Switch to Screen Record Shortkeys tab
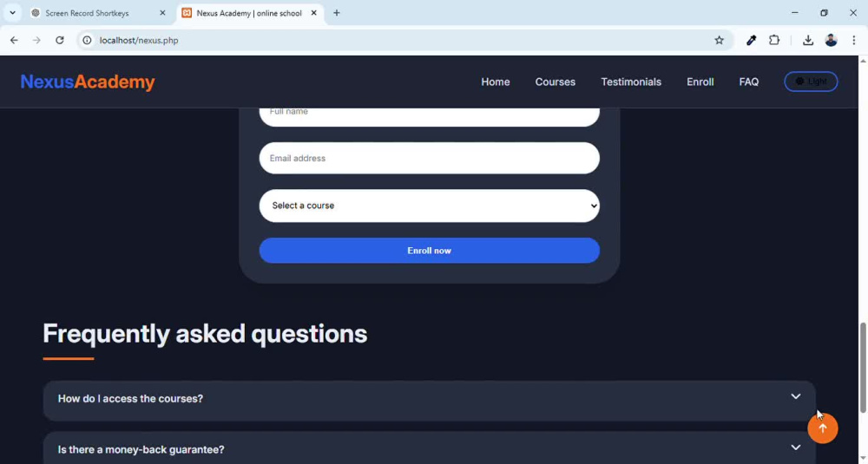Viewport: 868px width, 464px height. pos(99,13)
